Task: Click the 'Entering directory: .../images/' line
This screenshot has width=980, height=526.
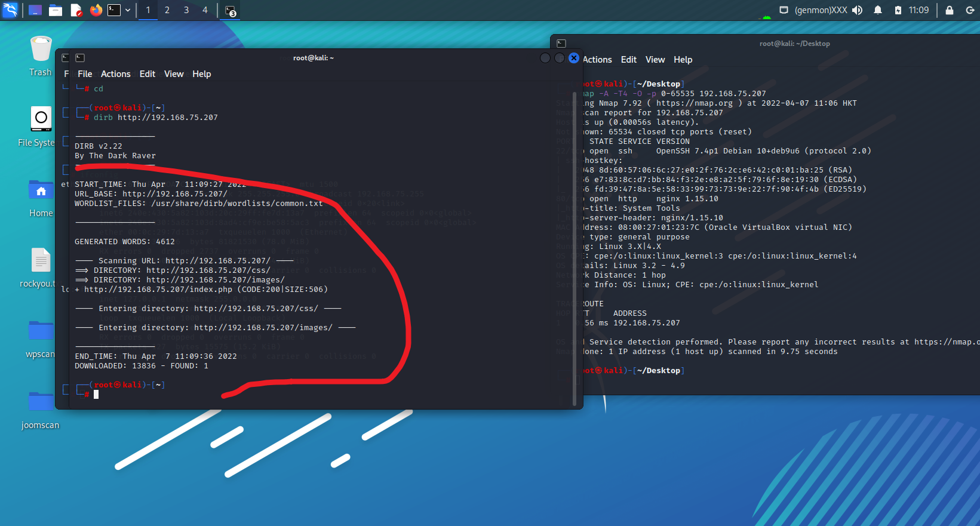Action: pos(216,328)
